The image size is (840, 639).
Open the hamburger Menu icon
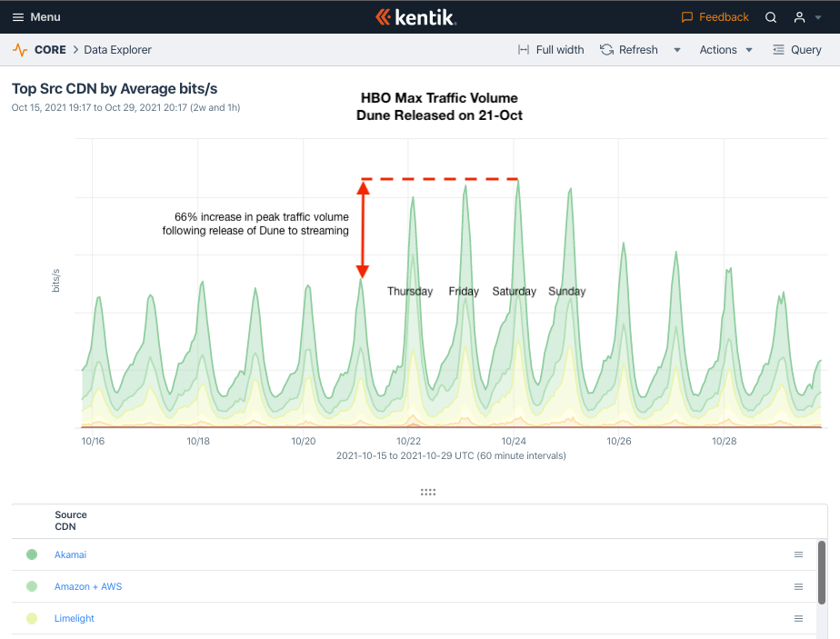(x=17, y=17)
